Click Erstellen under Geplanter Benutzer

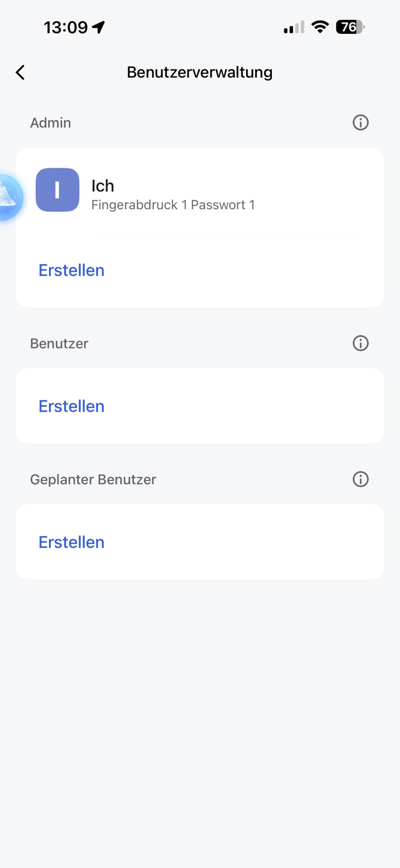(71, 542)
